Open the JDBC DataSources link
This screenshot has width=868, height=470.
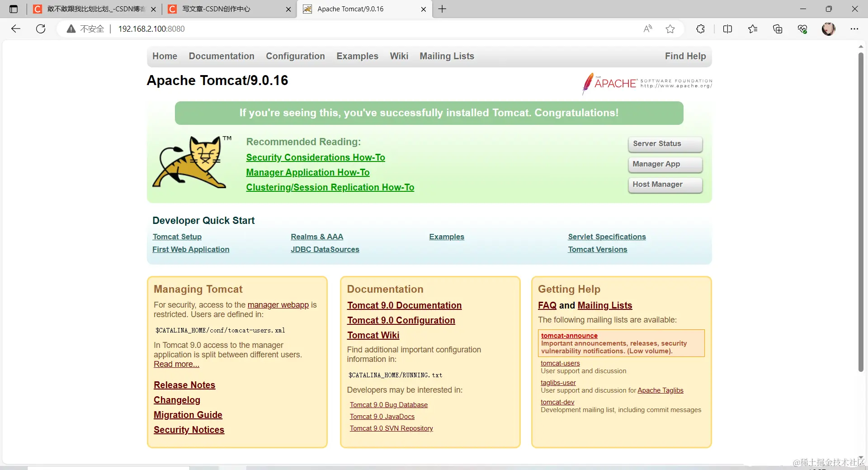[325, 249]
